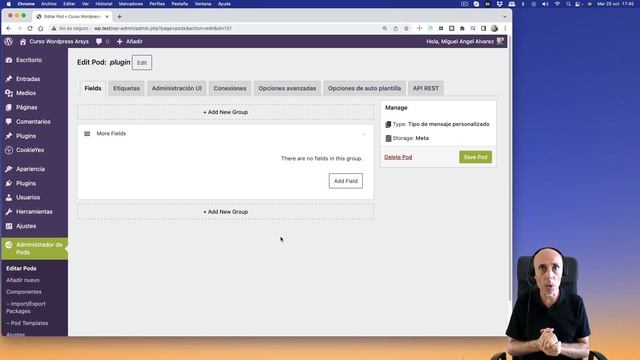Click Escritorio dashboard icon
The width and height of the screenshot is (640, 360).
pos(9,60)
